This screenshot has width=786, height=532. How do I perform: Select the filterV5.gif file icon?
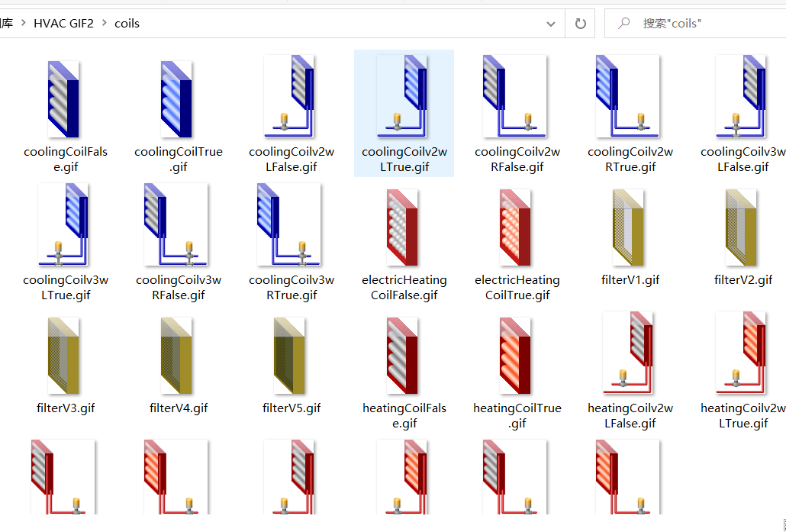pyautogui.click(x=289, y=356)
